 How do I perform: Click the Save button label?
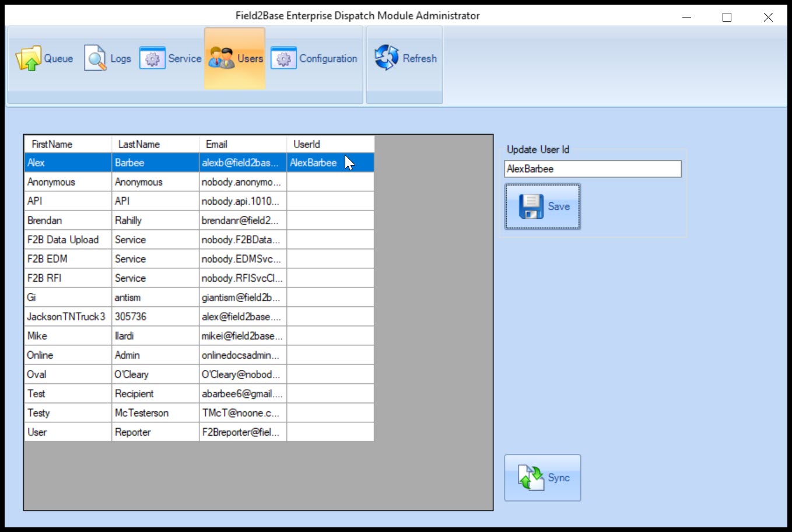click(559, 206)
